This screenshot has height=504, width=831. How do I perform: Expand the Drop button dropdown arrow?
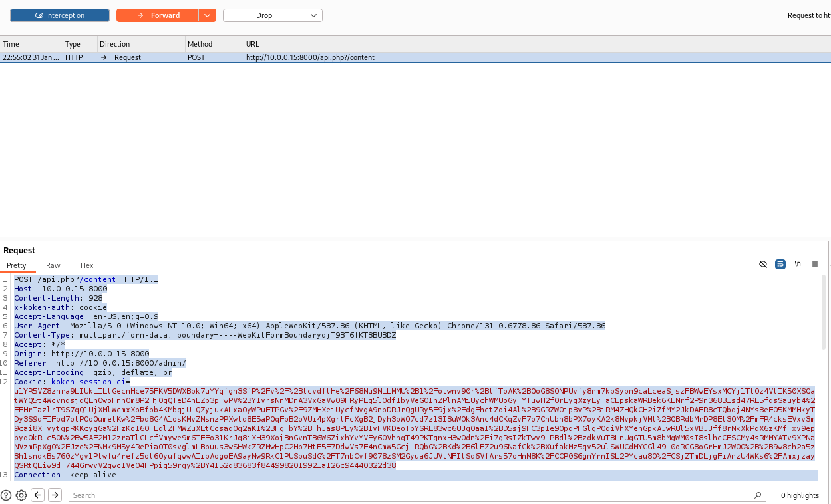314,15
